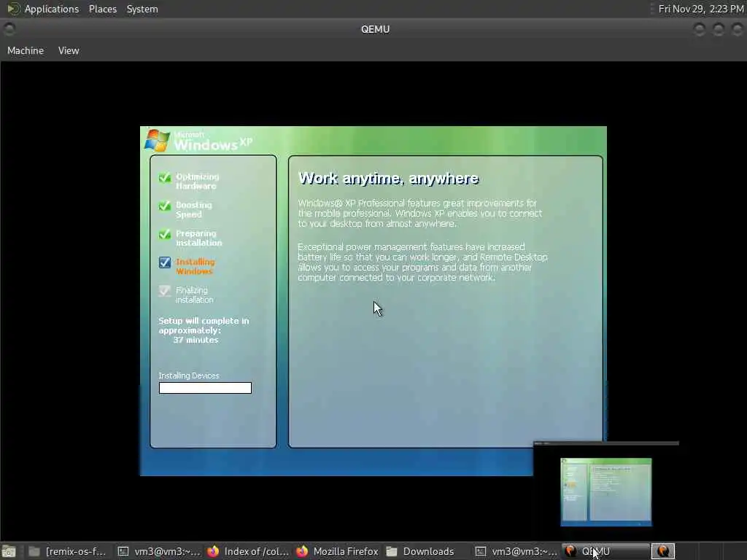
Task: Click the folder icon of remix-os taskbar item
Action: pyautogui.click(x=34, y=551)
